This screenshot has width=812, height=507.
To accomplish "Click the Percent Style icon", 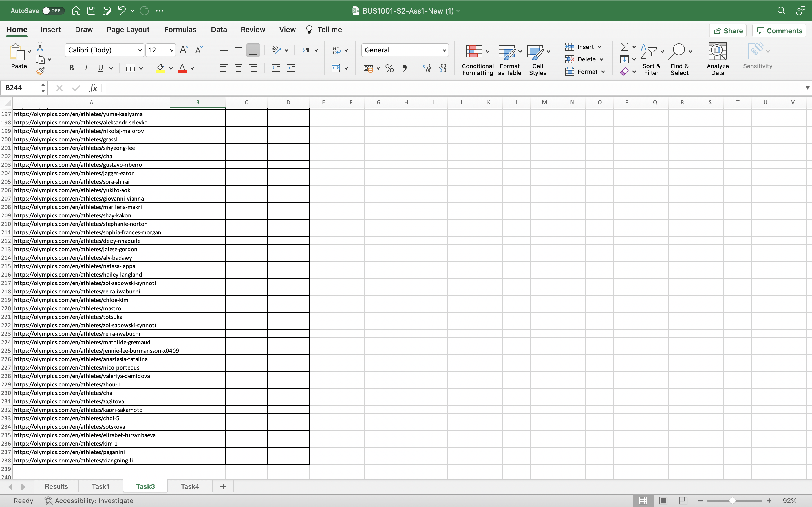I will [389, 68].
